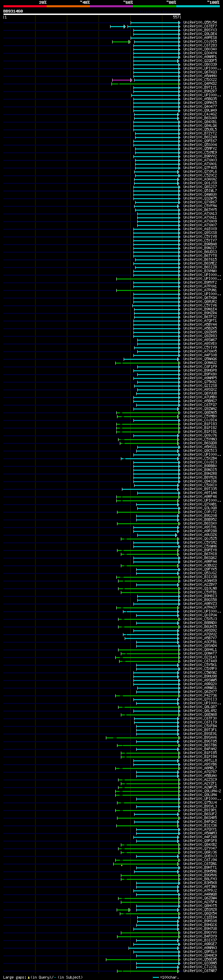This screenshot has width=223, height=980.
Task: Open the UniRef100_Q5MJ54 hit label
Action: 200,23
